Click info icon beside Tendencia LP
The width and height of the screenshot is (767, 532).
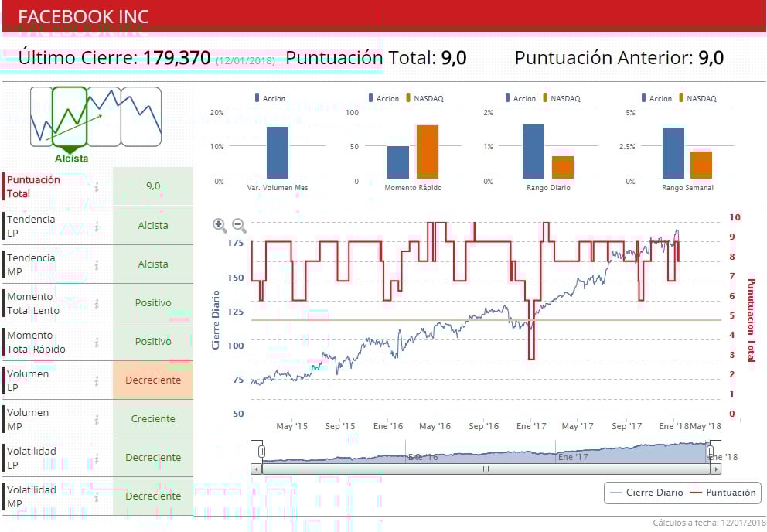[x=97, y=226]
